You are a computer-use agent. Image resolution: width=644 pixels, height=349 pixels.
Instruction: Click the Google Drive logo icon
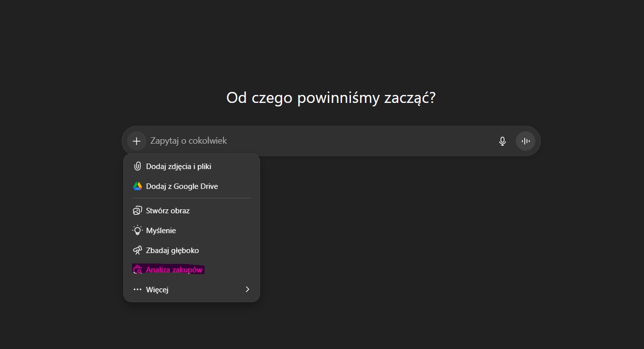138,186
